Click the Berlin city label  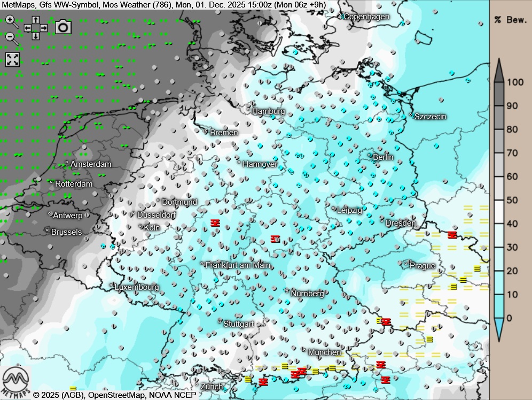[x=382, y=157]
